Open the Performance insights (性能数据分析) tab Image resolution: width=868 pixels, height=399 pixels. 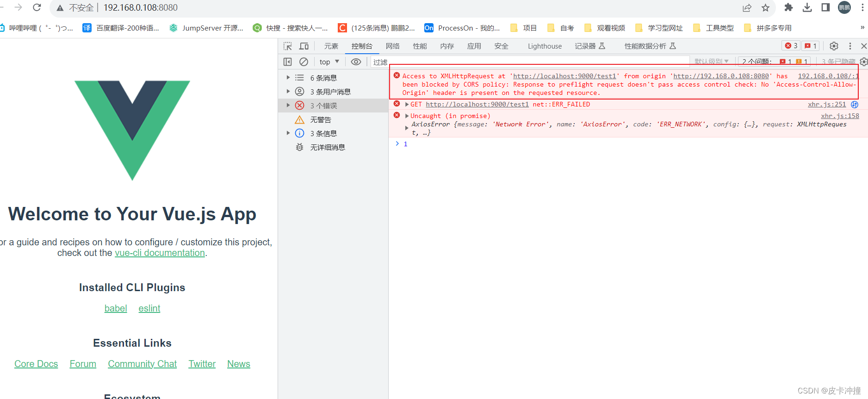650,46
